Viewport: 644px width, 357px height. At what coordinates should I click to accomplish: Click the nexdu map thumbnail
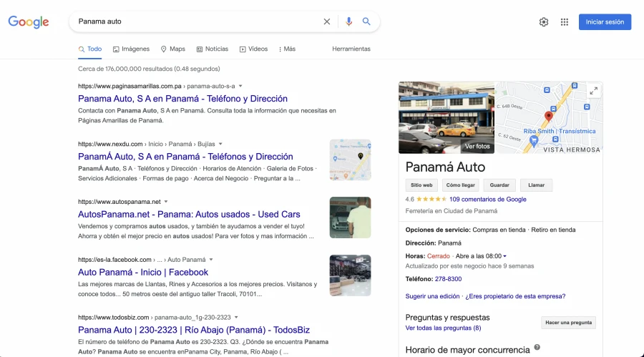(x=351, y=160)
